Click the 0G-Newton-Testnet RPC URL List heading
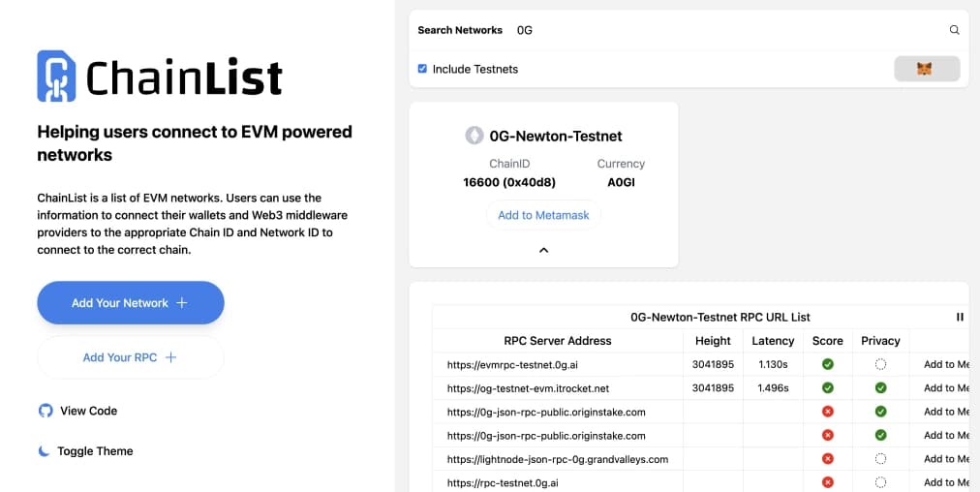Image resolution: width=980 pixels, height=492 pixels. 720,317
